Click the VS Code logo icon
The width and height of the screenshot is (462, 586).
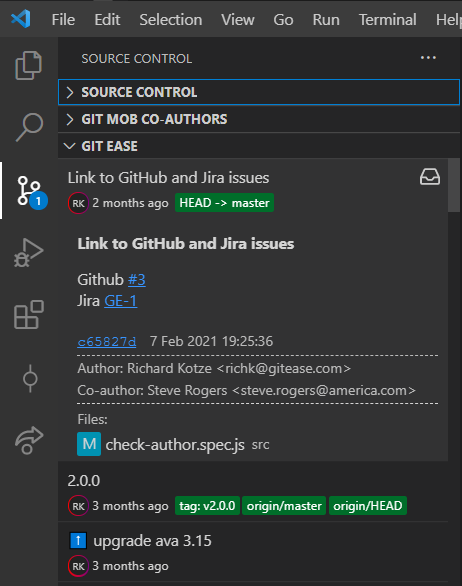click(x=21, y=19)
